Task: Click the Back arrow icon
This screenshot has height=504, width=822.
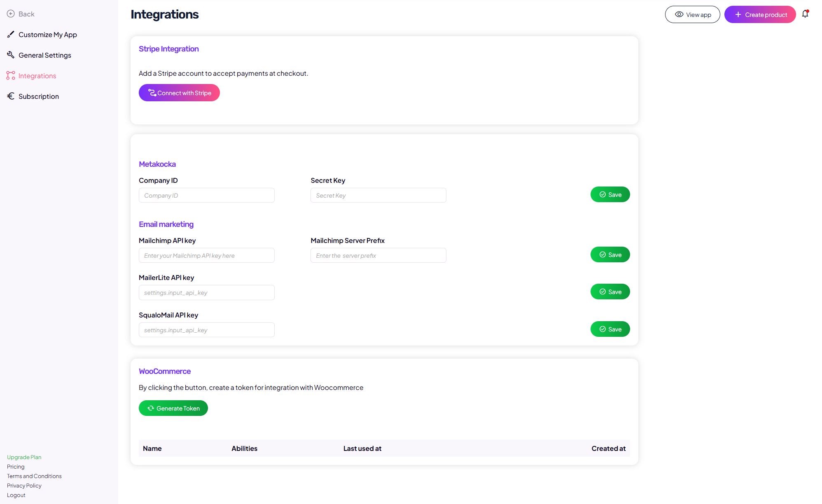Action: (11, 14)
